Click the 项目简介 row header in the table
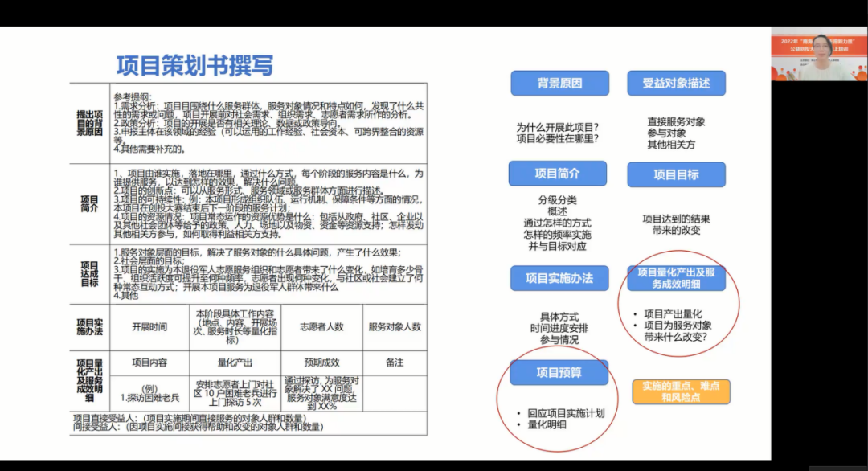Viewport: 868px width, 471px height. (90, 203)
